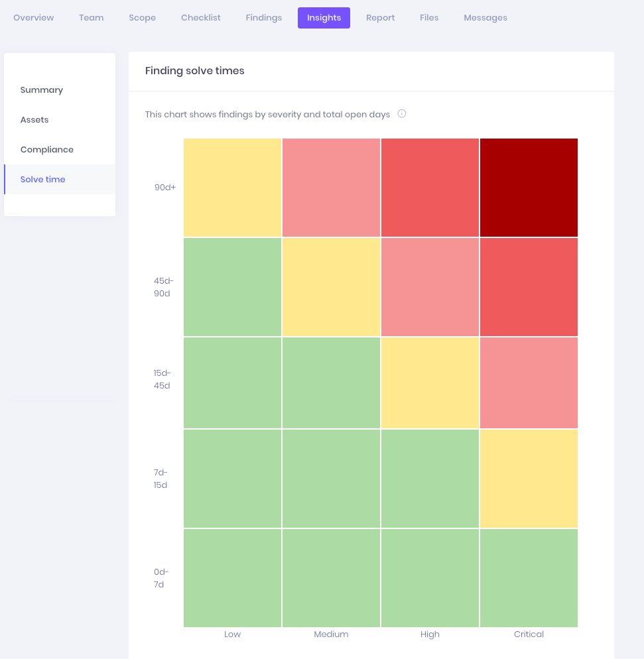This screenshot has height=659, width=644.
Task: Open the Checklist tab
Action: click(200, 18)
